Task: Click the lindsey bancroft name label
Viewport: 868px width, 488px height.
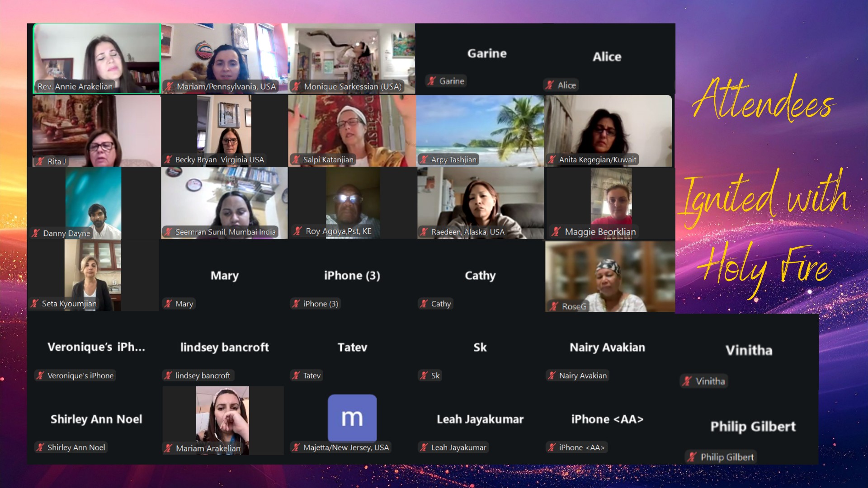Action: coord(203,375)
